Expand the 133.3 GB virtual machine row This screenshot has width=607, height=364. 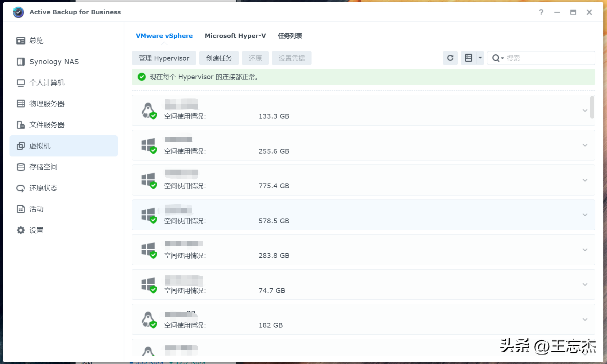(585, 111)
